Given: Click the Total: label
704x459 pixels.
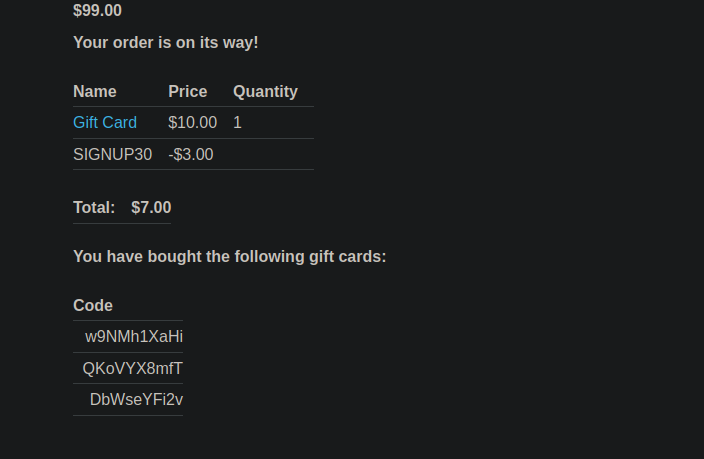Looking at the screenshot, I should click(x=94, y=207).
